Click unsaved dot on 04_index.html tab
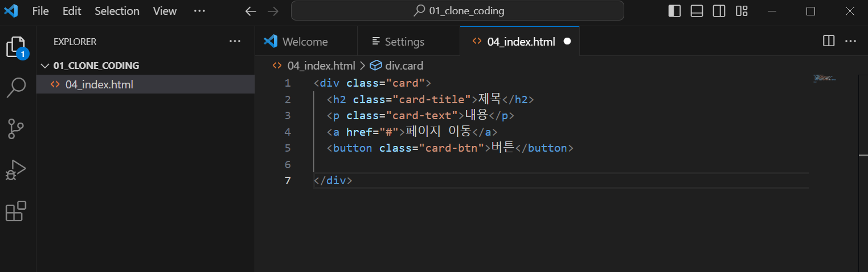Viewport: 868px width, 272px height. [567, 41]
